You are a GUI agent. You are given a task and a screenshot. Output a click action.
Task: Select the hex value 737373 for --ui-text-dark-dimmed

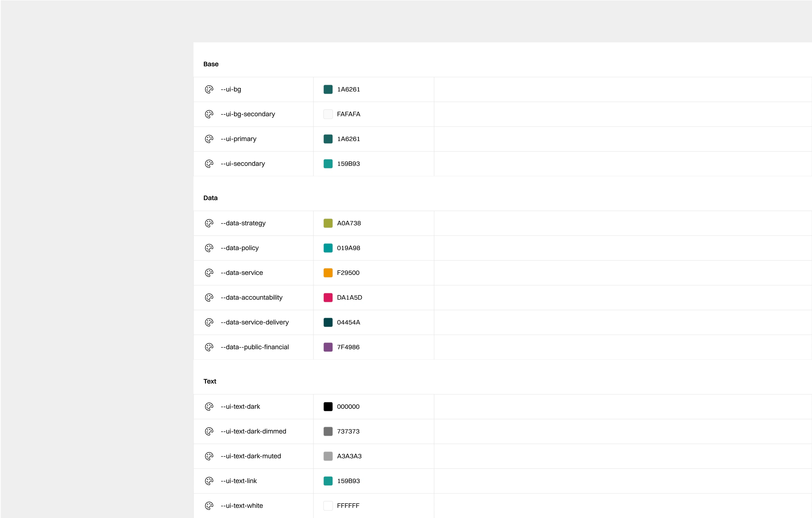coord(348,431)
